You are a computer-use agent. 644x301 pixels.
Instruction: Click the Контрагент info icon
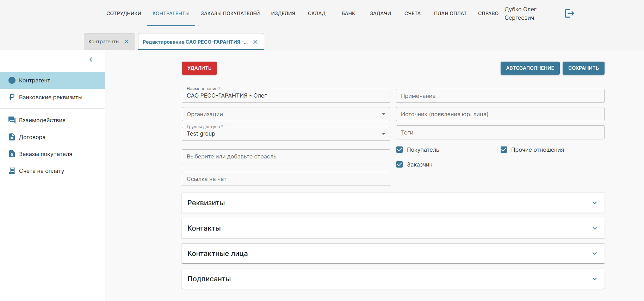click(x=12, y=80)
